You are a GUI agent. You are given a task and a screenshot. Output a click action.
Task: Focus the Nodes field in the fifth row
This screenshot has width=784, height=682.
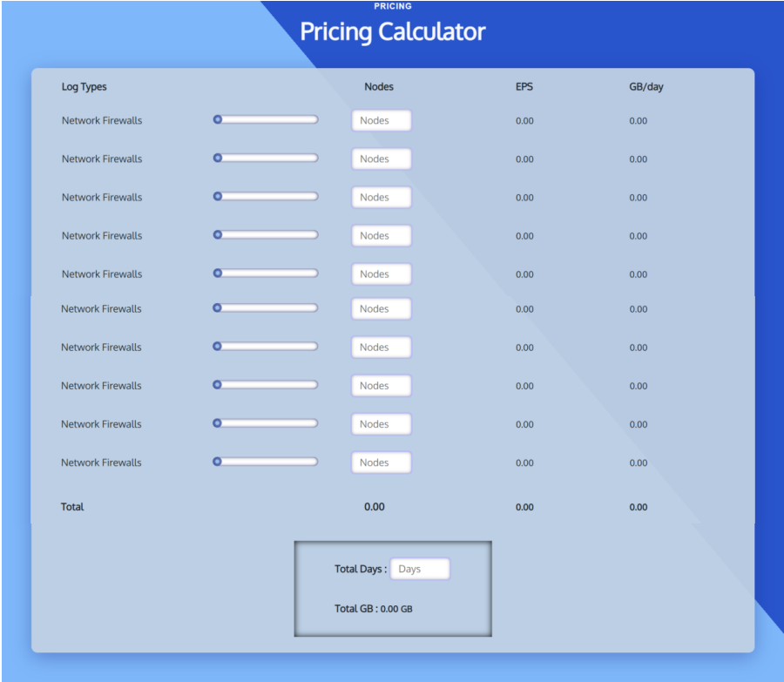[380, 273]
